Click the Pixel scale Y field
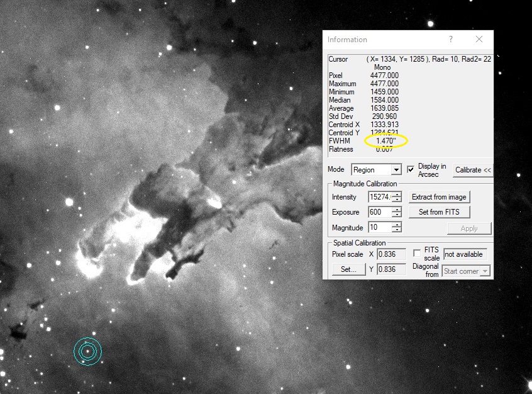Screen dimensions: 532x394 (x=391, y=269)
